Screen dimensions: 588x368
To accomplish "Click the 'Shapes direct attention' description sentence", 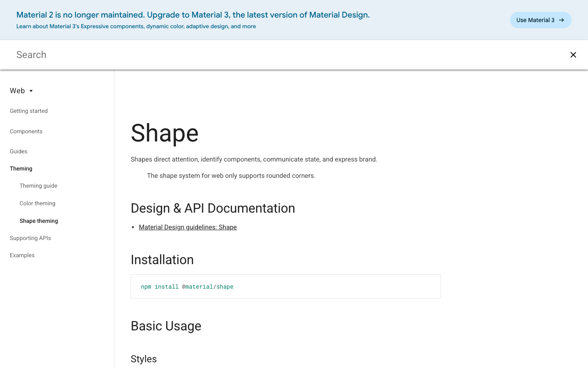I will click(254, 159).
